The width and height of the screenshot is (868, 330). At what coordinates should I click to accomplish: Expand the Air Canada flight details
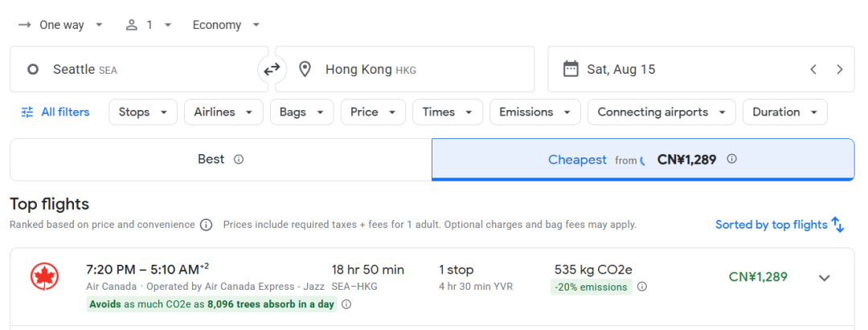click(825, 278)
